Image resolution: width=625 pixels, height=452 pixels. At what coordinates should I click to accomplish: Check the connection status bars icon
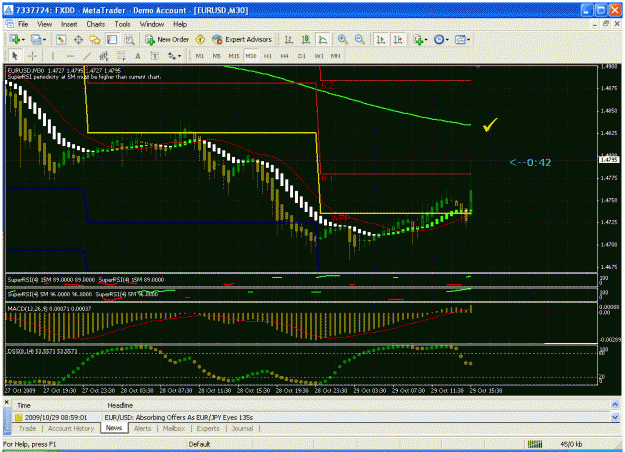pyautogui.click(x=535, y=444)
